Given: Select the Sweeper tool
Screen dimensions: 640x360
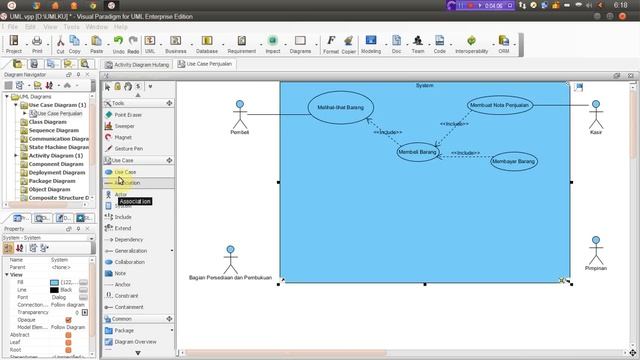Looking at the screenshot, I should tap(138, 126).
